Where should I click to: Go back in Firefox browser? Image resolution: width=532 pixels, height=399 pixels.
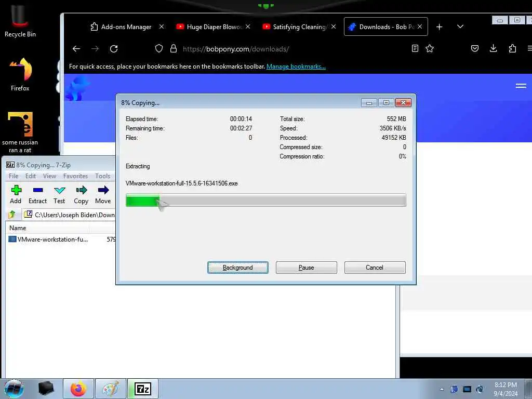pyautogui.click(x=76, y=49)
